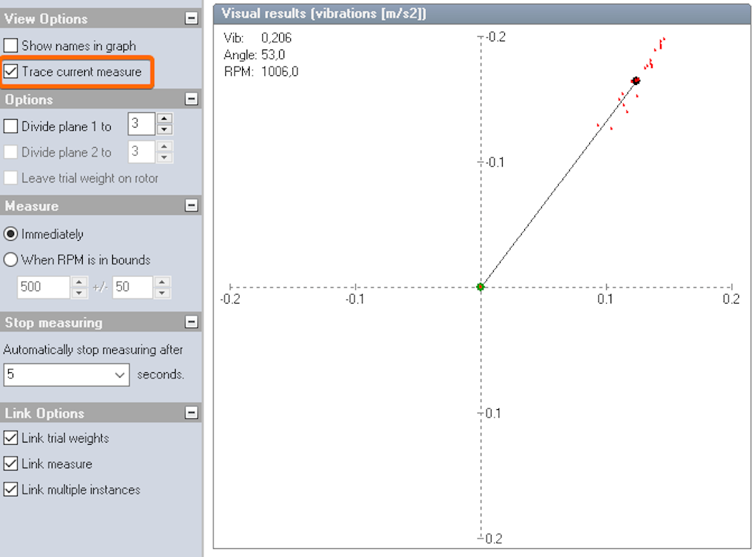Click the Angle 53,0 readout
Screen dimensions: 756x557
[255, 55]
